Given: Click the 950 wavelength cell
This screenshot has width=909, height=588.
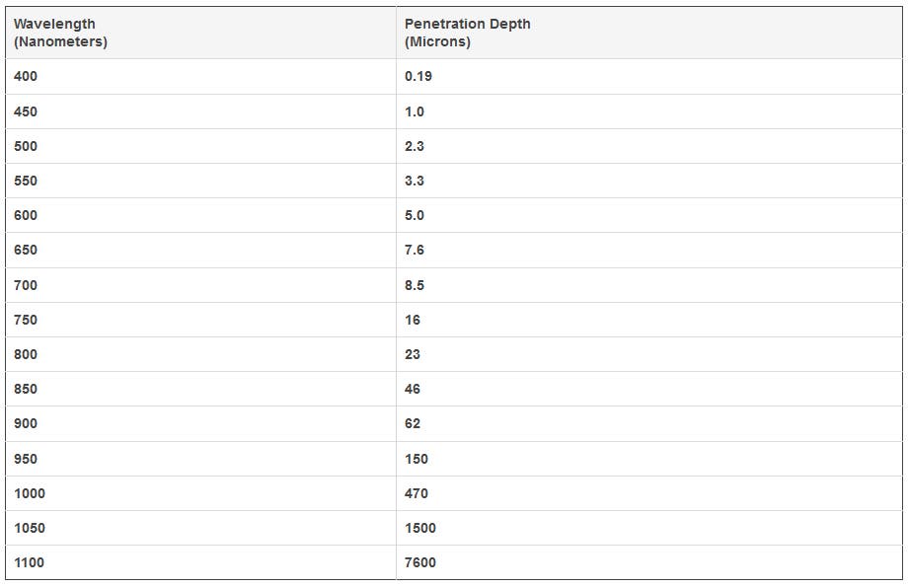Looking at the screenshot, I should click(x=26, y=459).
